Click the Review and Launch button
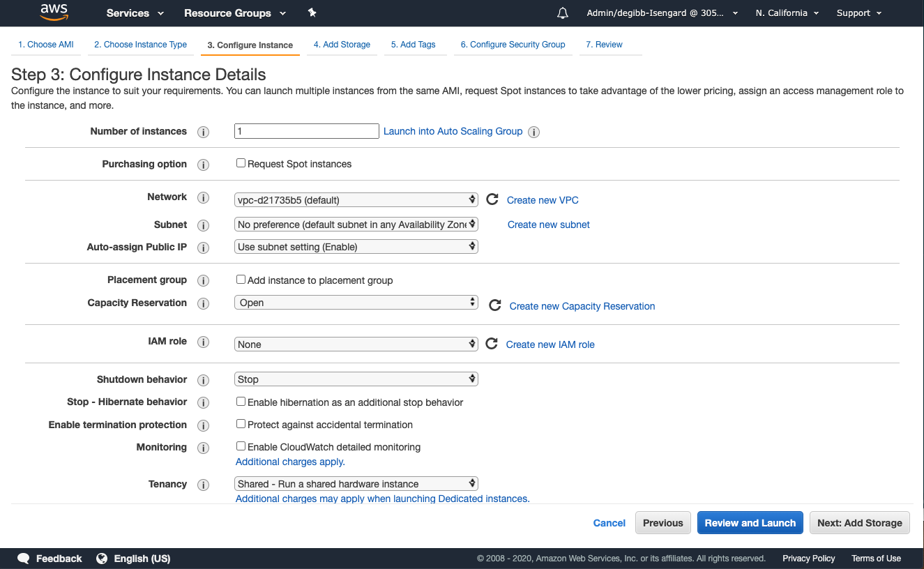924x569 pixels. pos(750,522)
